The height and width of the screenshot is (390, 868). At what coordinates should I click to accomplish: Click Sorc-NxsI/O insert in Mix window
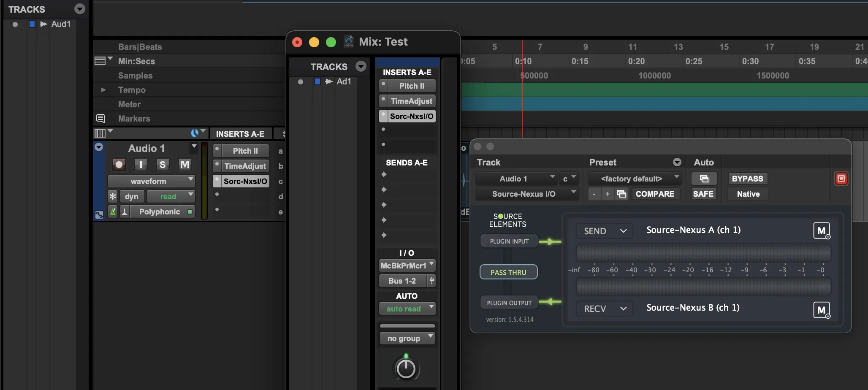click(412, 116)
